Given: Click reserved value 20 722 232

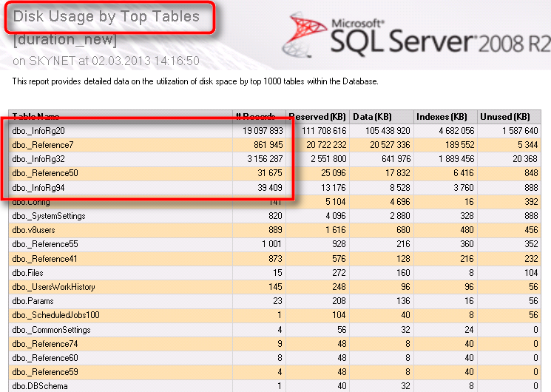Looking at the screenshot, I should (x=326, y=145).
